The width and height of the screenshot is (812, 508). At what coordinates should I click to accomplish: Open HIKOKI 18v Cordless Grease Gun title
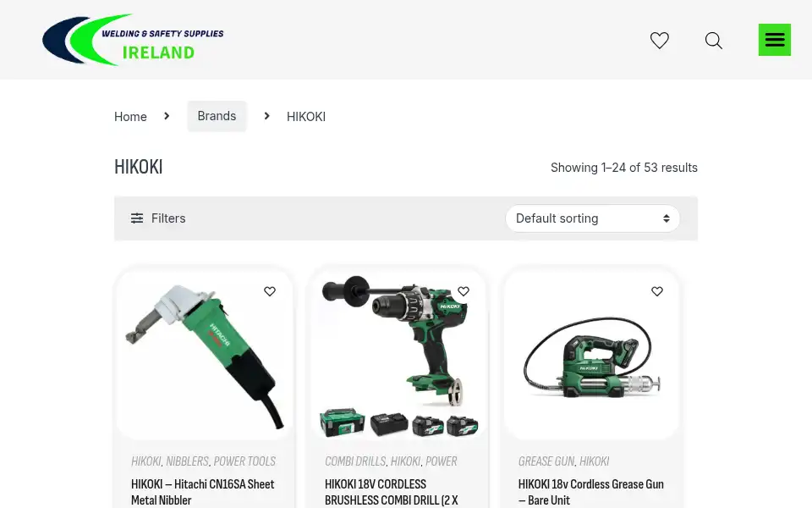click(x=591, y=492)
